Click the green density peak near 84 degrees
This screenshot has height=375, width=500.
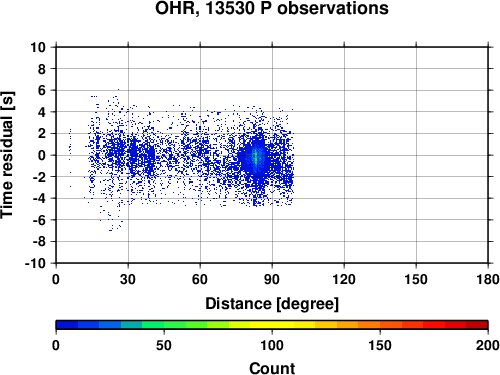tap(256, 158)
